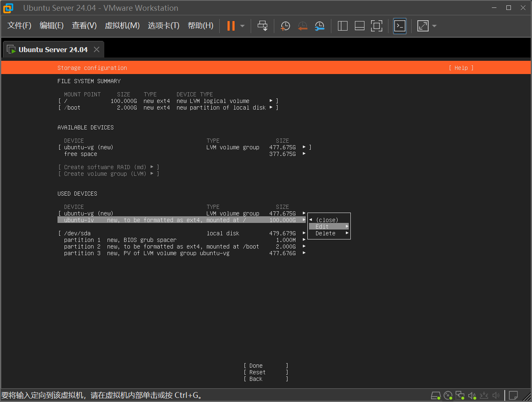Screen dimensions: 532x402
Task: Enter full screen mode icon
Action: click(x=376, y=26)
